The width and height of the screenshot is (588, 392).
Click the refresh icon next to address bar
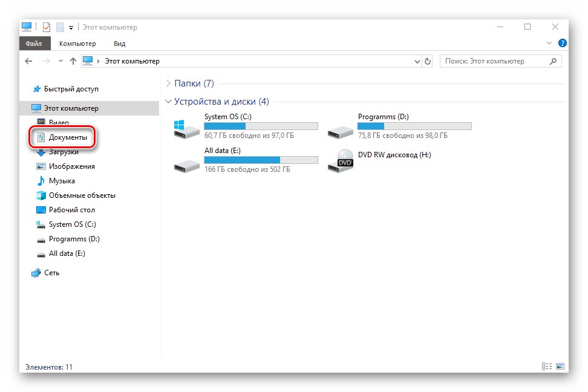pos(428,60)
